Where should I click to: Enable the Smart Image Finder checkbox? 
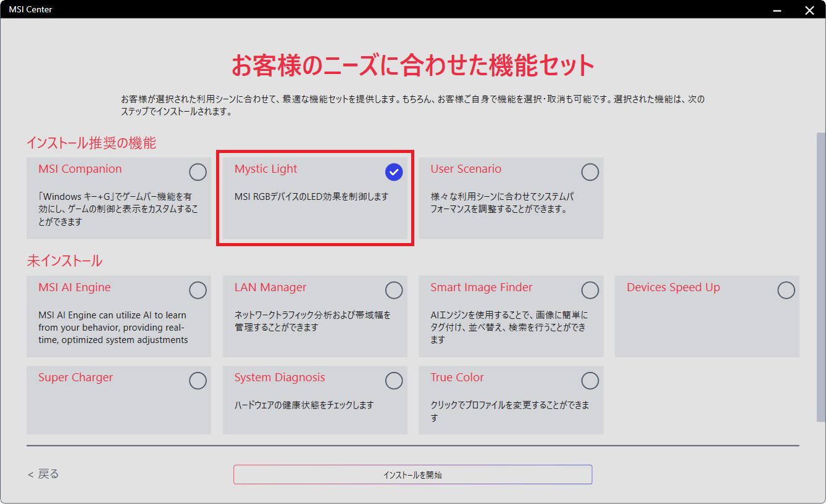(x=590, y=291)
